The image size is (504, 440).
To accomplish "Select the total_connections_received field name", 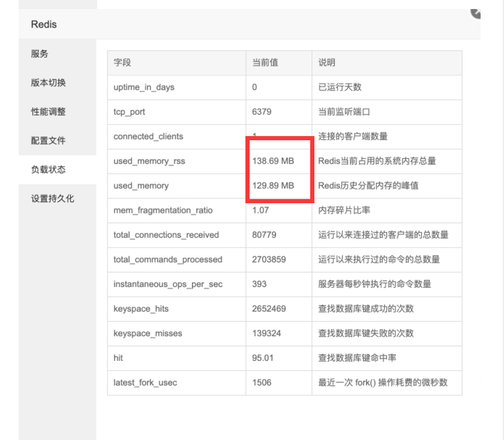I will 166,235.
